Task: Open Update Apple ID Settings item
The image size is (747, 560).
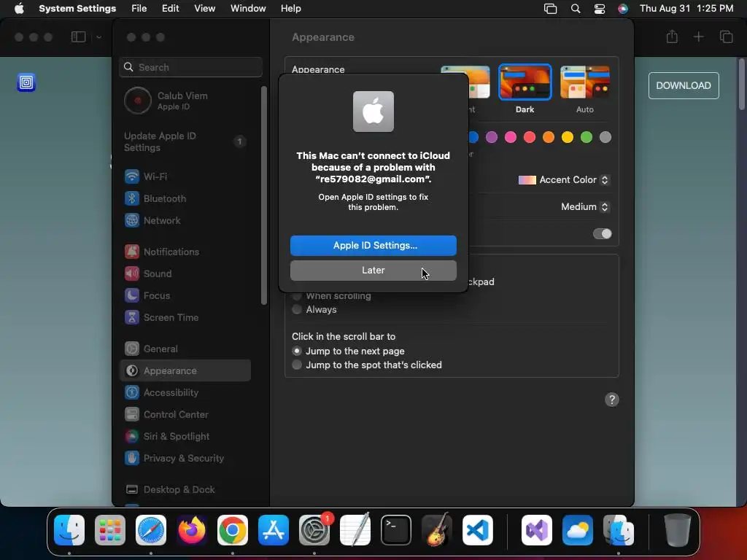Action: [185, 142]
